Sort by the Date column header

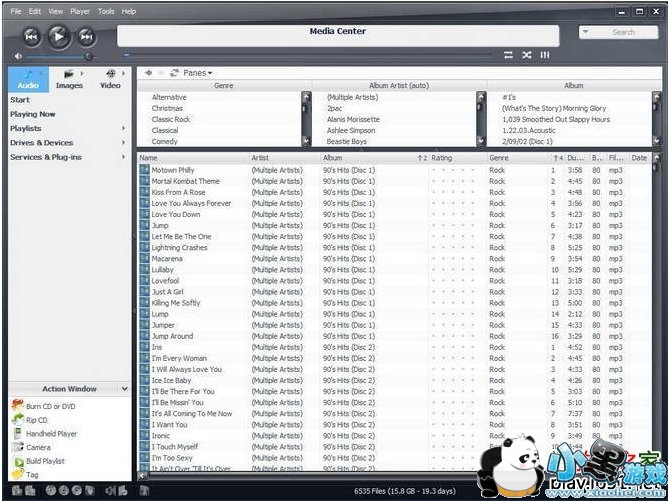[639, 158]
